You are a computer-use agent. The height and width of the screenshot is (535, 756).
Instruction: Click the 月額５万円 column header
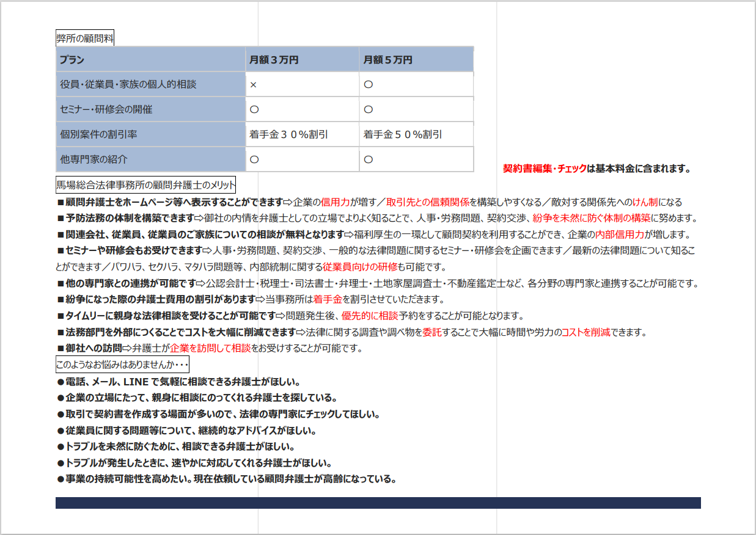(387, 60)
